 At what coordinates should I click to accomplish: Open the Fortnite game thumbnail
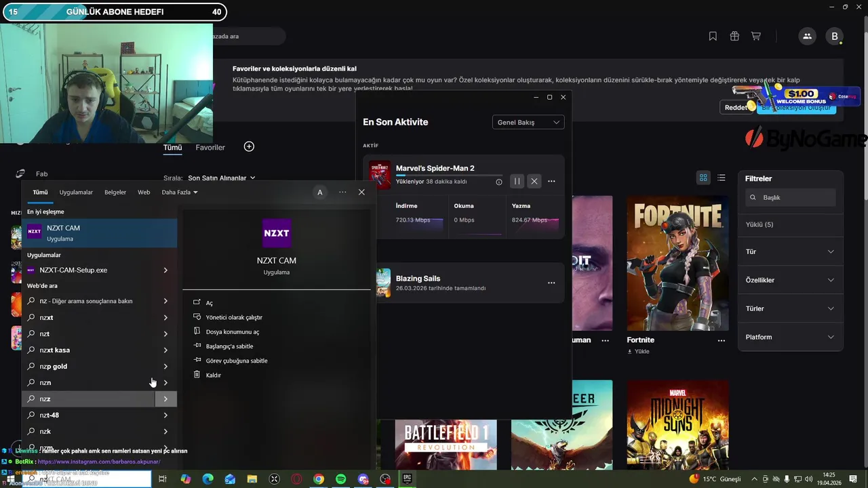coord(677,263)
